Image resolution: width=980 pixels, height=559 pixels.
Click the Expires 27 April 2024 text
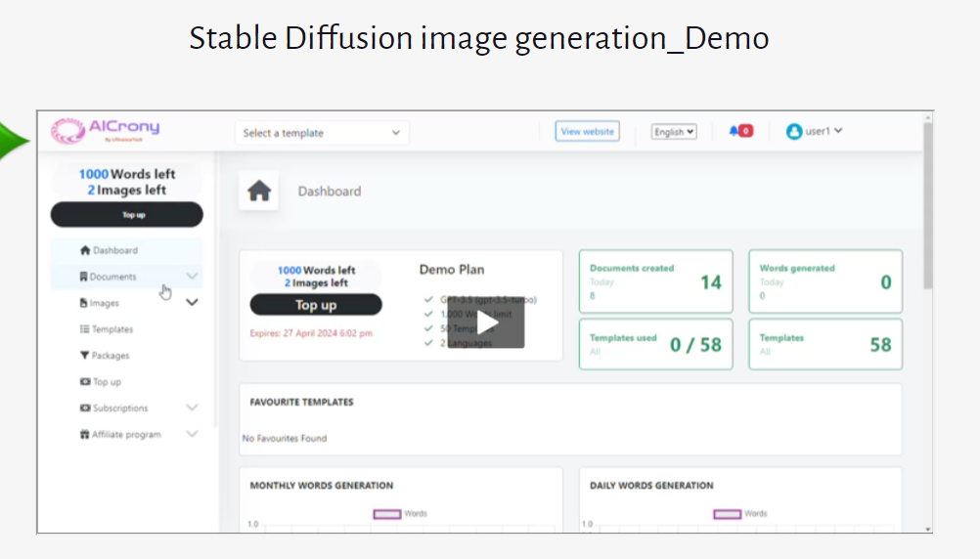point(311,333)
